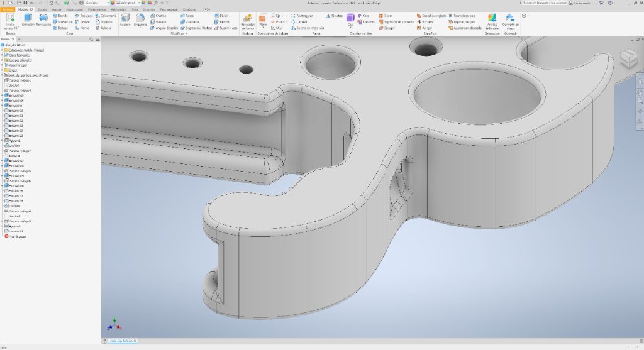Screen dimensions: 644x350
Task: Click the Superficie reglada tool
Action: 431,16
